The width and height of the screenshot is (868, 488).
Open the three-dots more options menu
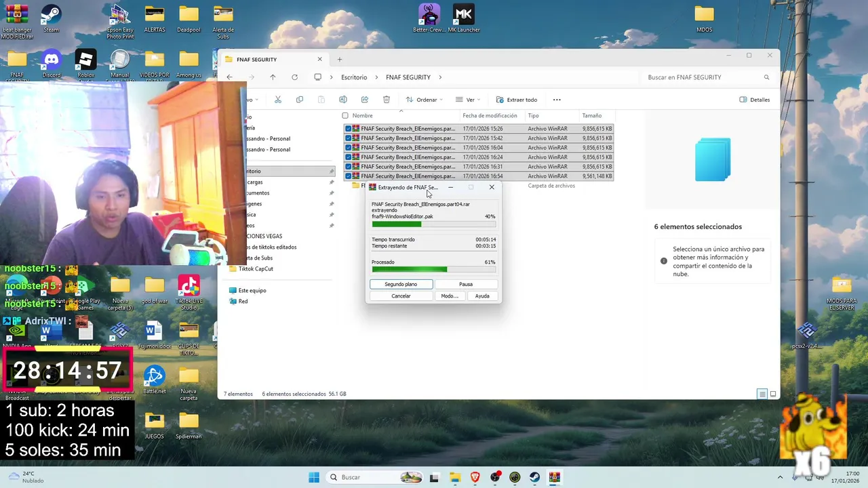point(557,100)
